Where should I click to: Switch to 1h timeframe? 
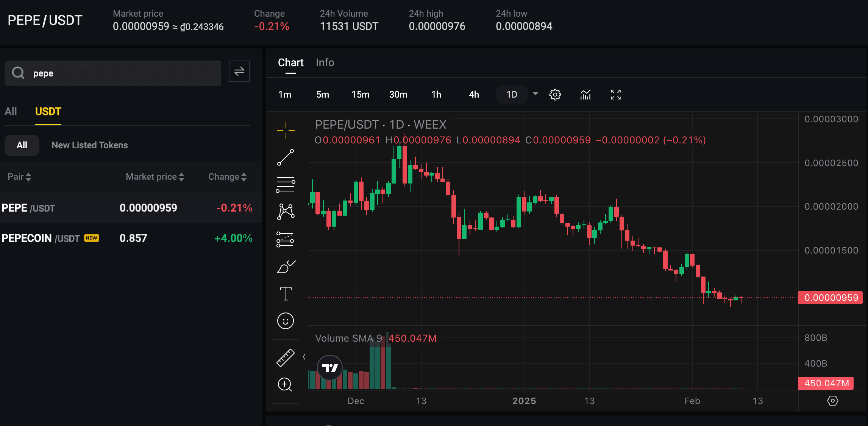coord(436,95)
